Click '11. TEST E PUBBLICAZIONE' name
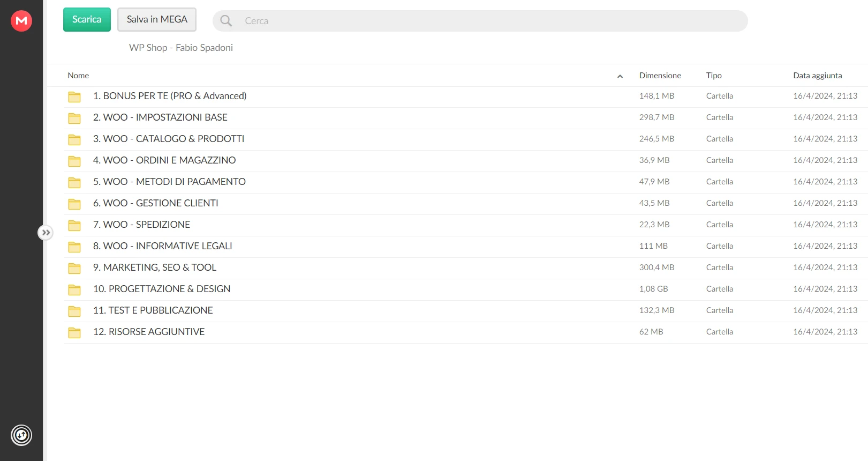 tap(153, 310)
